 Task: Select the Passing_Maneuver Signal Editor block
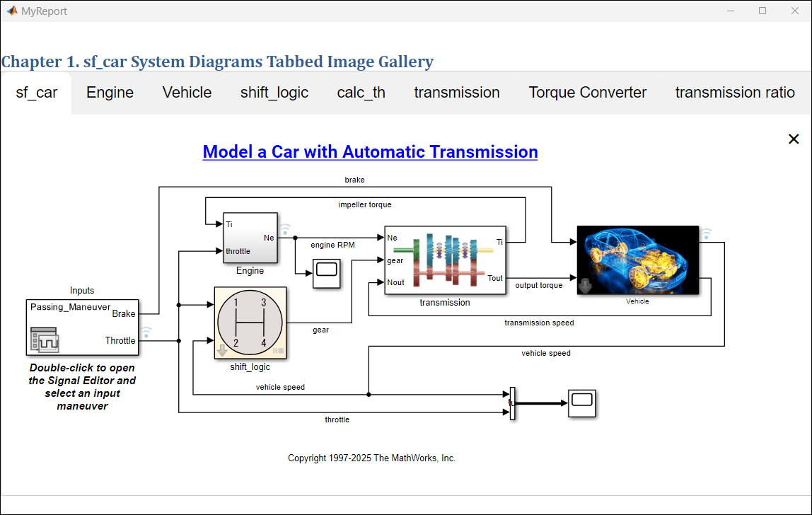[x=82, y=327]
